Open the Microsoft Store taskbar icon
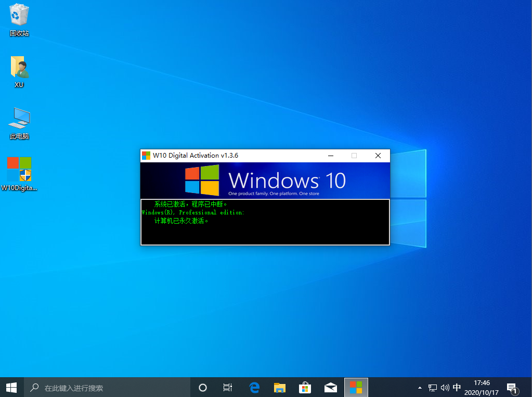 coord(305,387)
